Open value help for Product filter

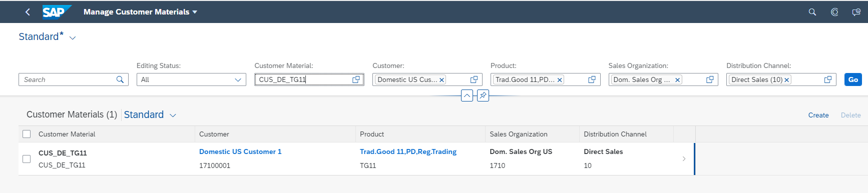pos(592,79)
